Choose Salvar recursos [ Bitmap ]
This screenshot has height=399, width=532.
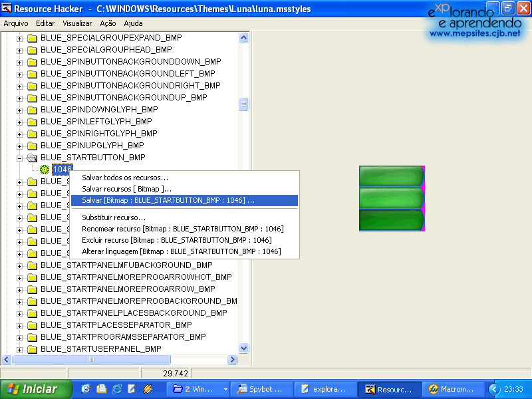185,189
